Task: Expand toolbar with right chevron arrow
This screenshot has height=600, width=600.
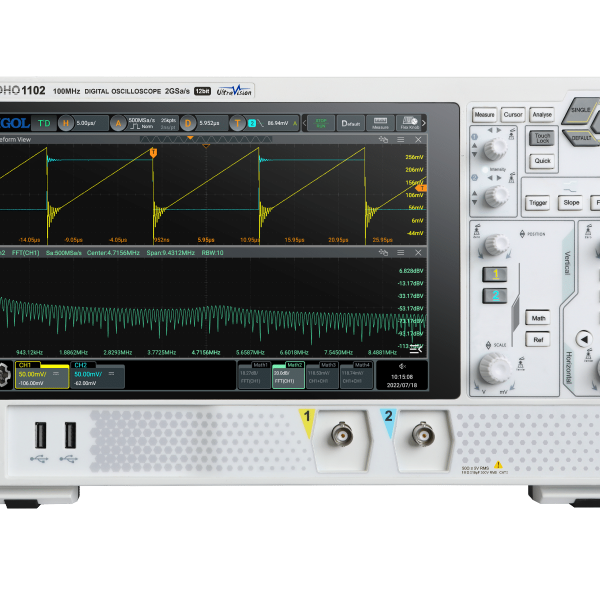Action: [x=424, y=123]
